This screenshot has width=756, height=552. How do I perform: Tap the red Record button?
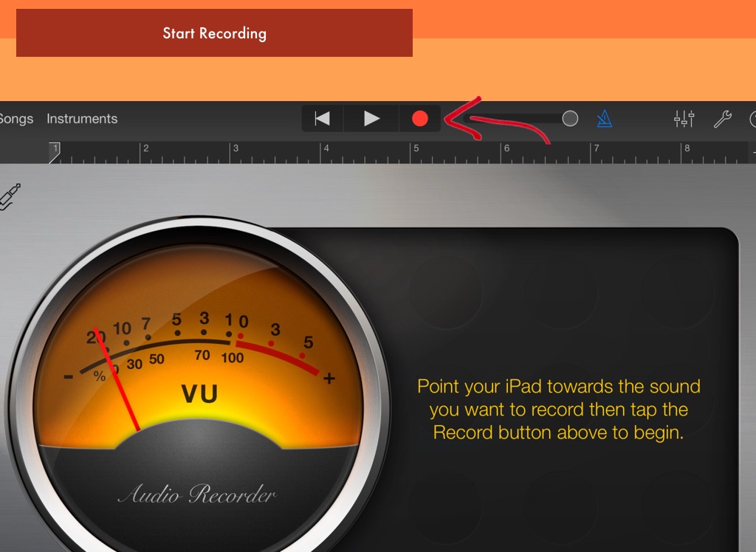(420, 119)
